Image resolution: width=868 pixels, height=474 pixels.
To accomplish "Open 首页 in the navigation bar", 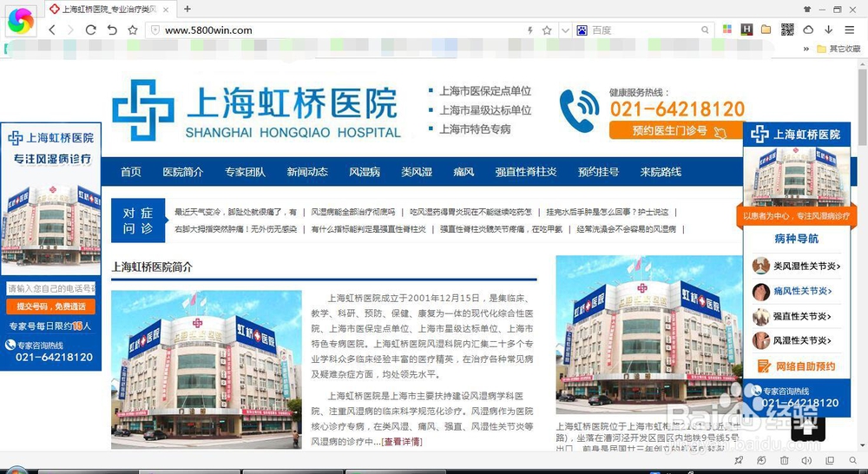I will 131,172.
